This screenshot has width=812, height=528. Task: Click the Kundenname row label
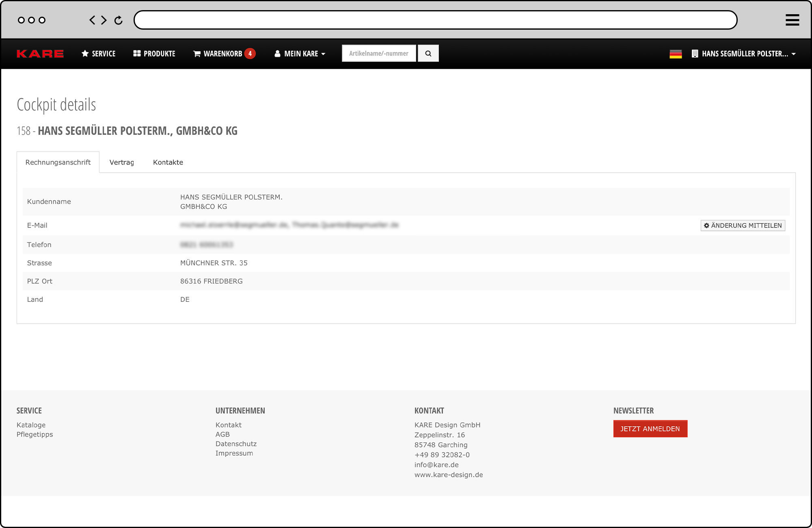(49, 201)
